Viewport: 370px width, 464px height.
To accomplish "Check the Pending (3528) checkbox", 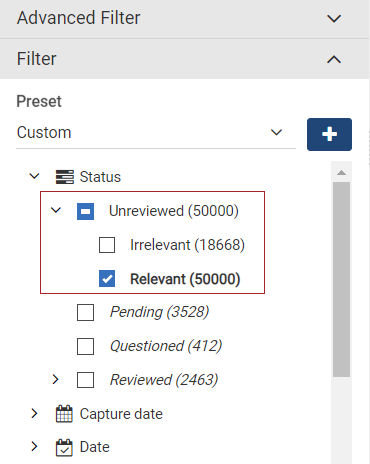I will click(85, 312).
